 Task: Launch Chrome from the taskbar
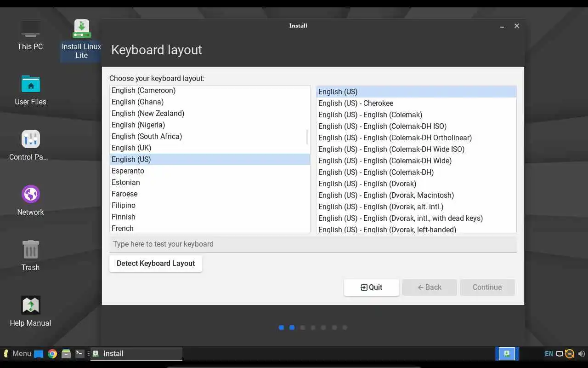coord(52,354)
